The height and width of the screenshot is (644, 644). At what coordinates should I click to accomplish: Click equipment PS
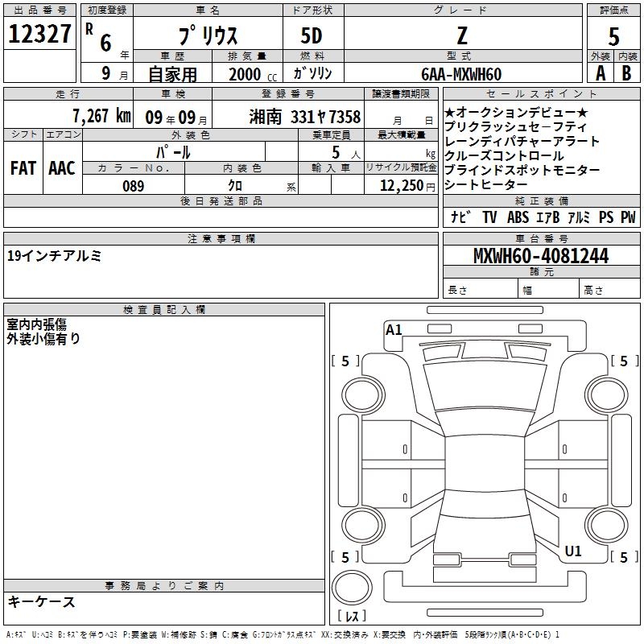[x=606, y=217]
